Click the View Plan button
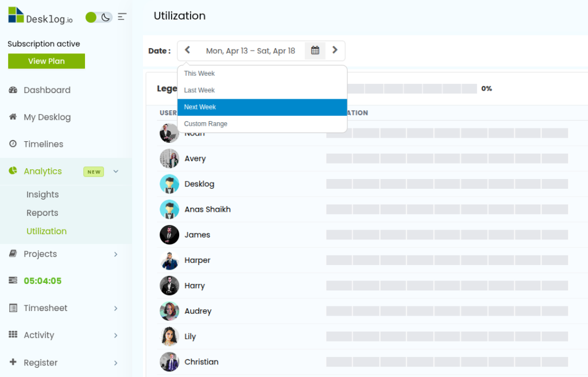The image size is (588, 377). pyautogui.click(x=47, y=61)
